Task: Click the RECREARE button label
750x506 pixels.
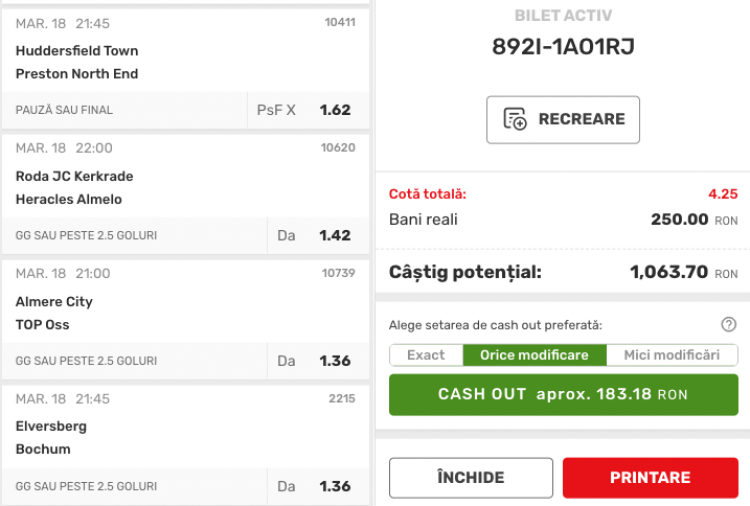Action: pyautogui.click(x=581, y=119)
